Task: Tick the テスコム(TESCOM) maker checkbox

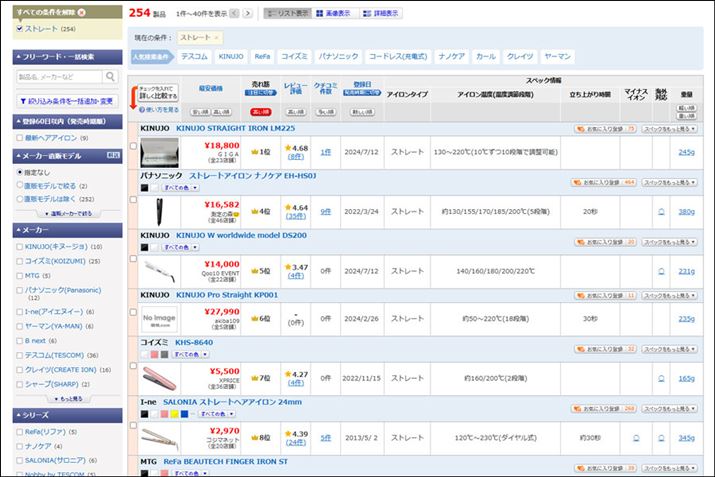Action: (19, 353)
